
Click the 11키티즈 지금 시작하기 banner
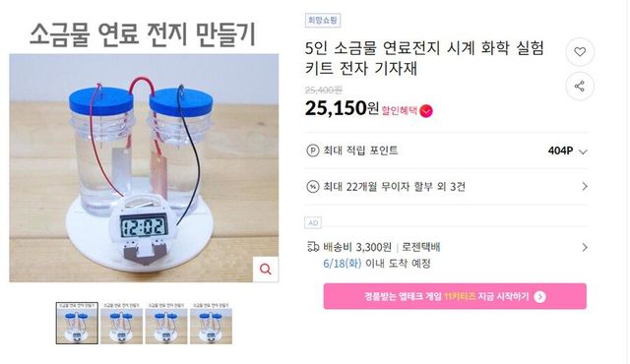[x=455, y=296]
